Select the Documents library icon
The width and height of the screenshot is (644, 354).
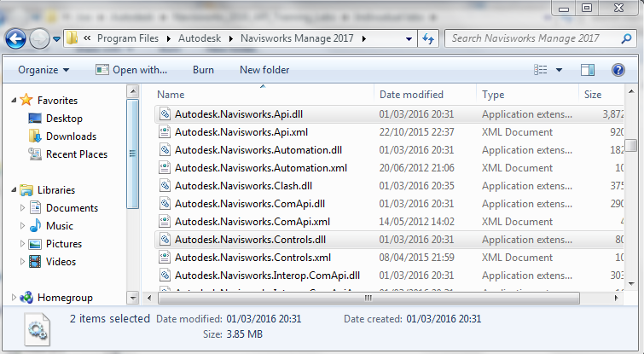(x=35, y=208)
